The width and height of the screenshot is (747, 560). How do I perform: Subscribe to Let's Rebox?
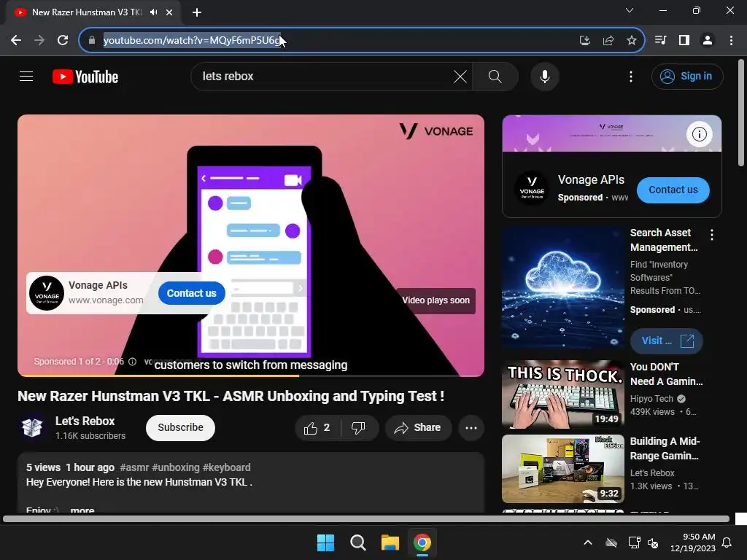point(181,427)
